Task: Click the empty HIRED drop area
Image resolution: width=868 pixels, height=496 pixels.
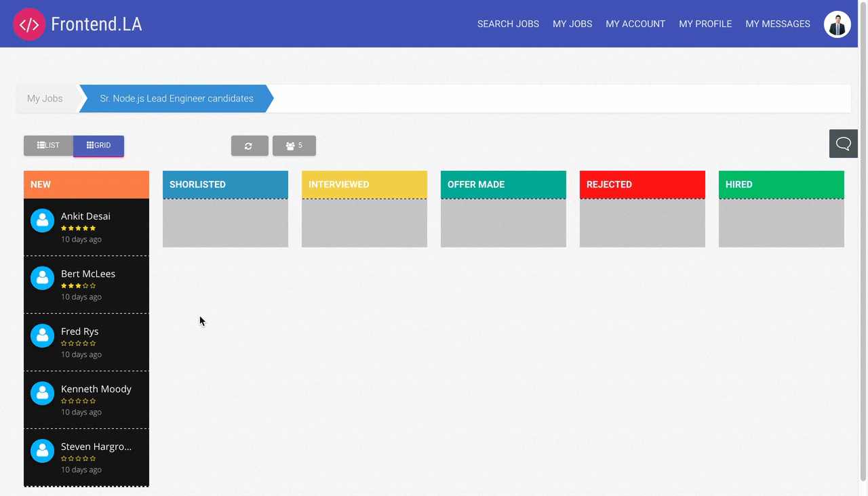Action: [x=781, y=223]
